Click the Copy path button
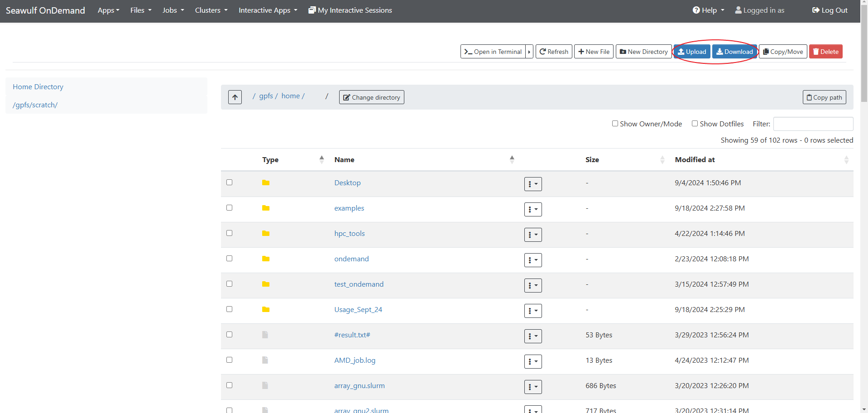Screen dimensions: 868x413 tap(825, 97)
